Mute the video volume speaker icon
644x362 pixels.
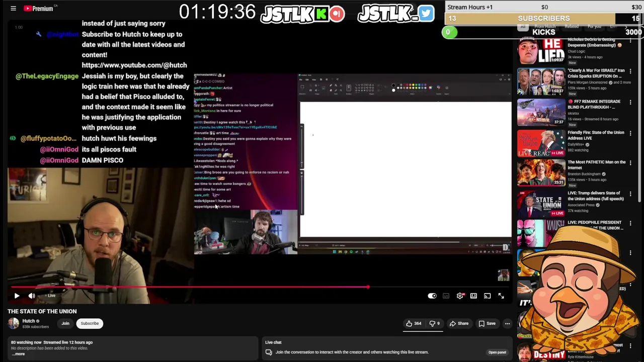[x=32, y=296]
